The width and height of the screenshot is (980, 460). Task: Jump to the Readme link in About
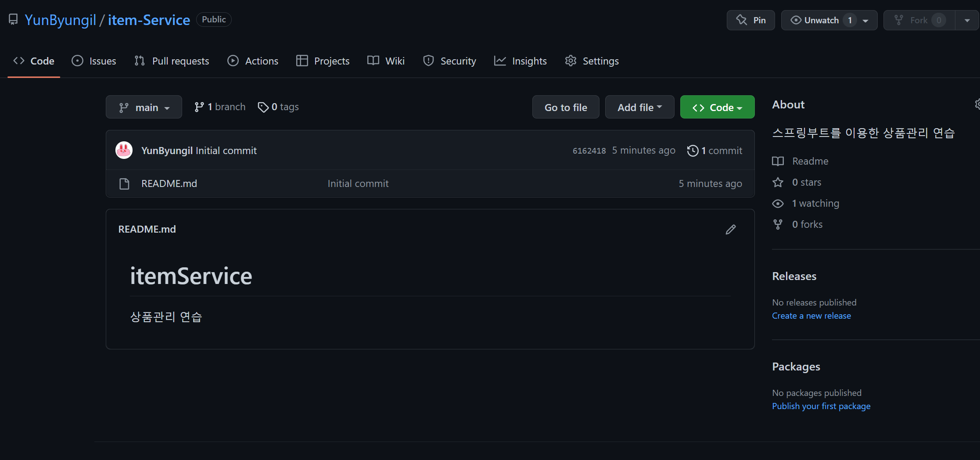coord(800,161)
